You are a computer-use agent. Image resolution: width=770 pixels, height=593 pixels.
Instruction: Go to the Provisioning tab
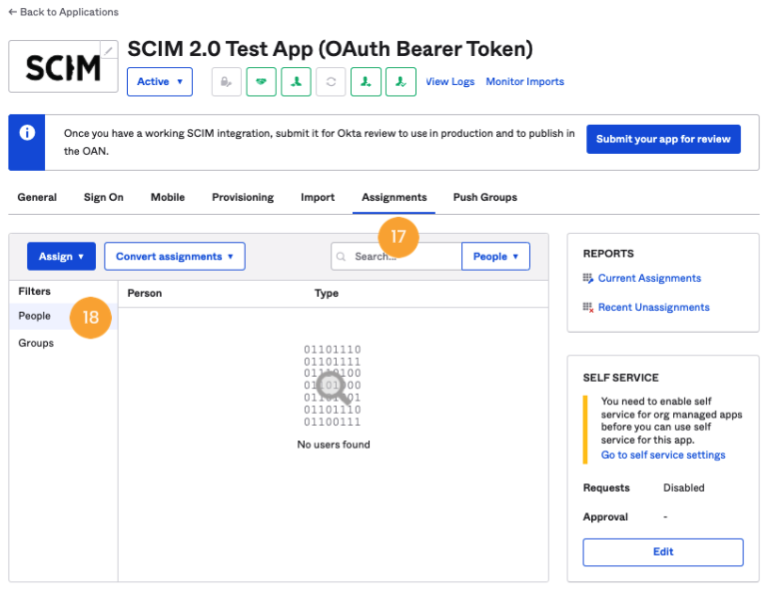click(x=243, y=197)
